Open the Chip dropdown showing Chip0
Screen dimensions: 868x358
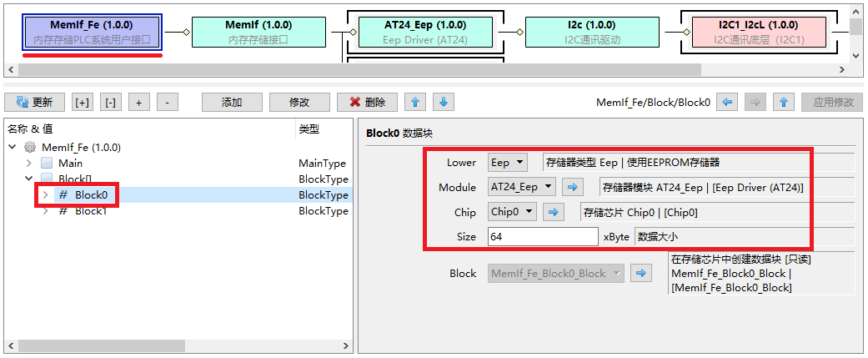[x=513, y=212]
